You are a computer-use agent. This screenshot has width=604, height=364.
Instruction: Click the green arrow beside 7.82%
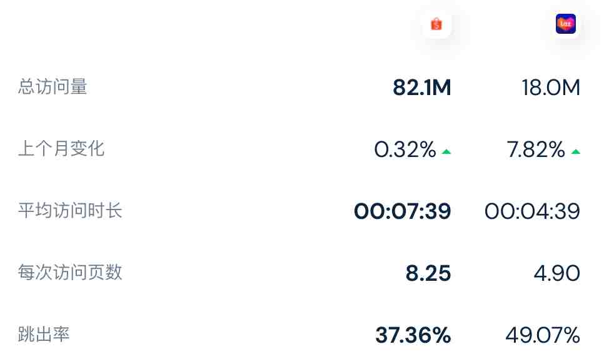point(575,152)
